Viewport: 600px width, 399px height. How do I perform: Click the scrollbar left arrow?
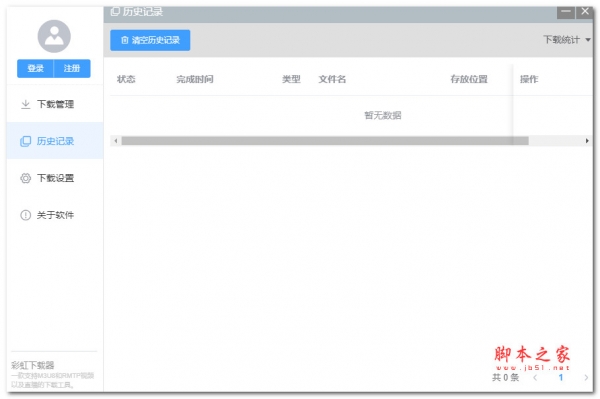point(116,141)
